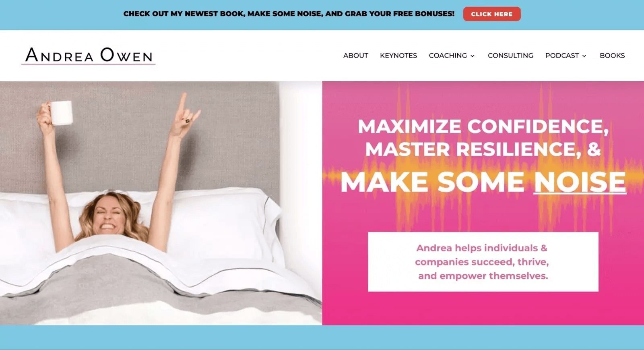644x350 pixels.
Task: Click the hero photo of woman in bed
Action: coord(161,203)
